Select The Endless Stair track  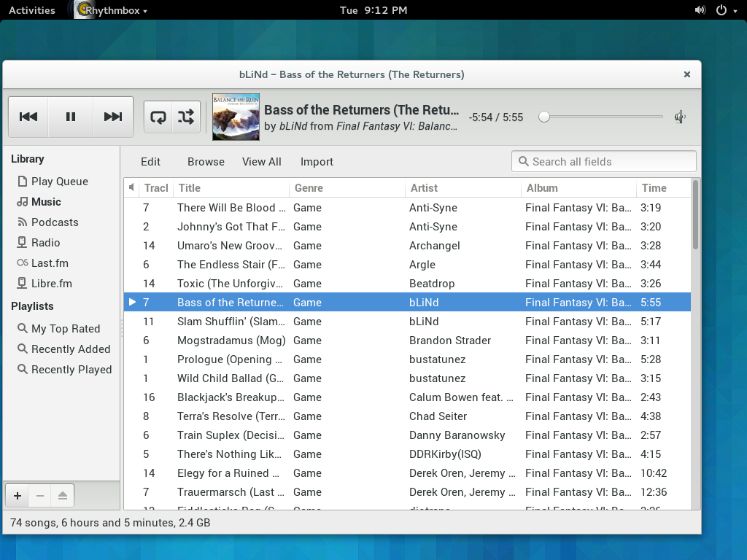(x=407, y=265)
